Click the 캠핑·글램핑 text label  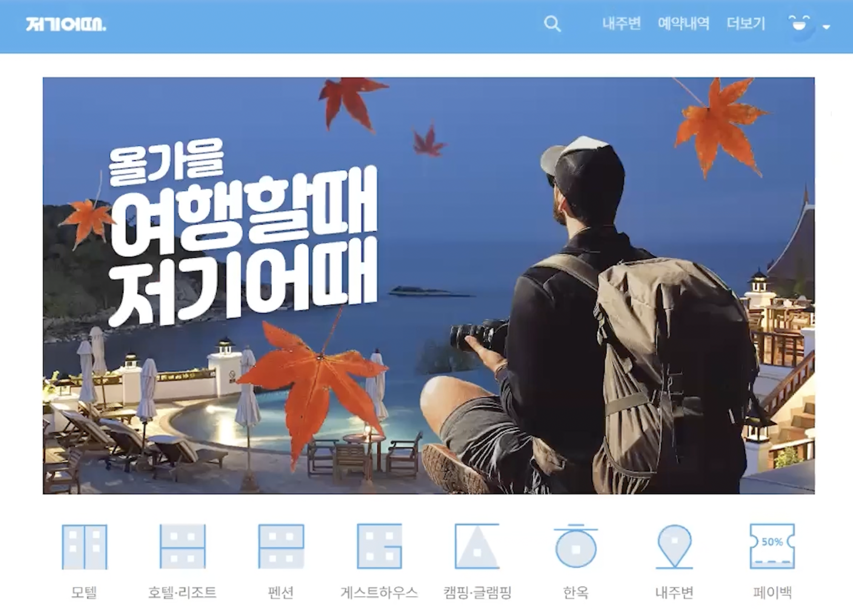point(477,593)
